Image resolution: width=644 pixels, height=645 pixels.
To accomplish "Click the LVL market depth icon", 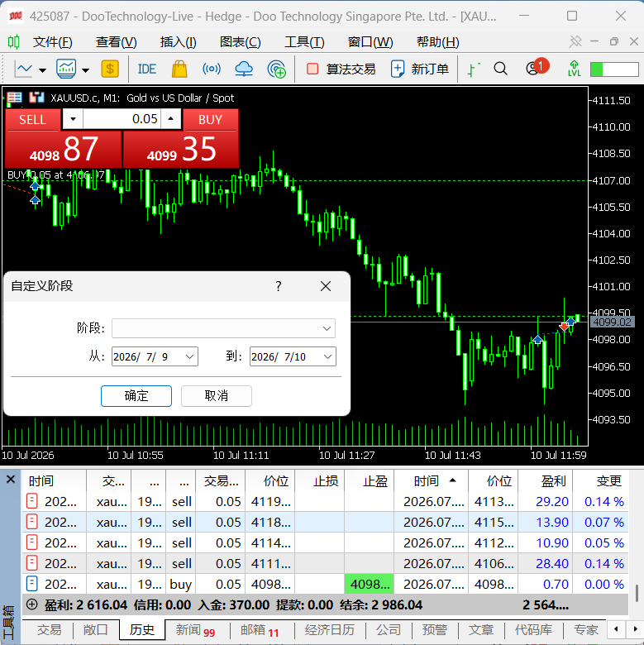I will tap(574, 69).
